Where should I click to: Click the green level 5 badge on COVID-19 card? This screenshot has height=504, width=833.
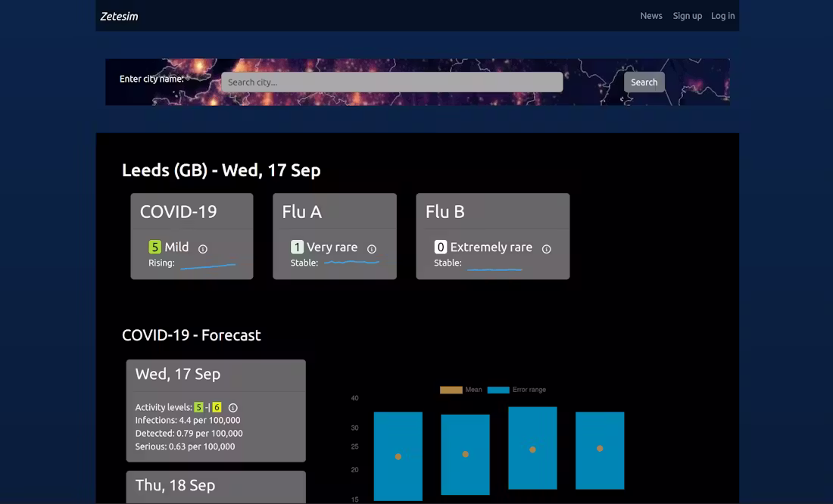coord(154,247)
